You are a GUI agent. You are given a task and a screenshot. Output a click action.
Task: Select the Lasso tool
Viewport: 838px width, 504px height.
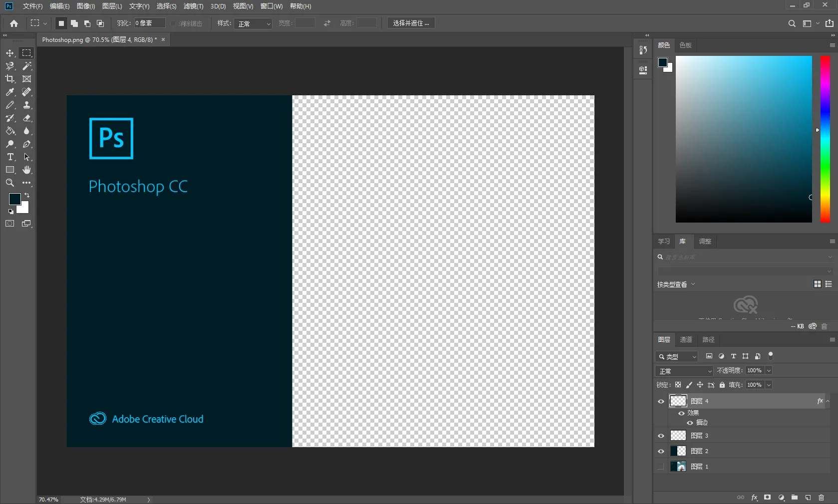10,66
